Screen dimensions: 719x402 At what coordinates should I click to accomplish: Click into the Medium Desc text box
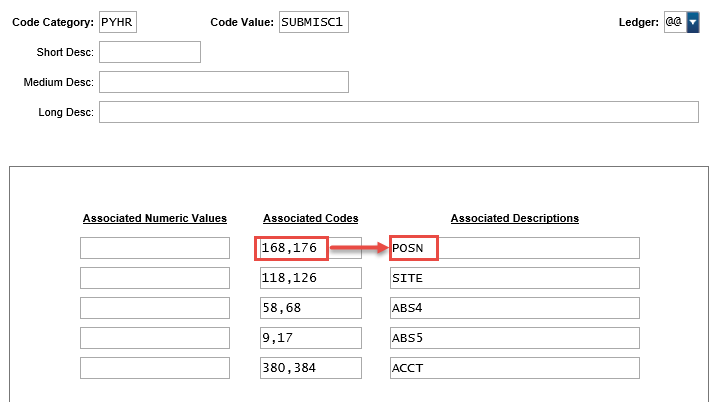point(223,82)
